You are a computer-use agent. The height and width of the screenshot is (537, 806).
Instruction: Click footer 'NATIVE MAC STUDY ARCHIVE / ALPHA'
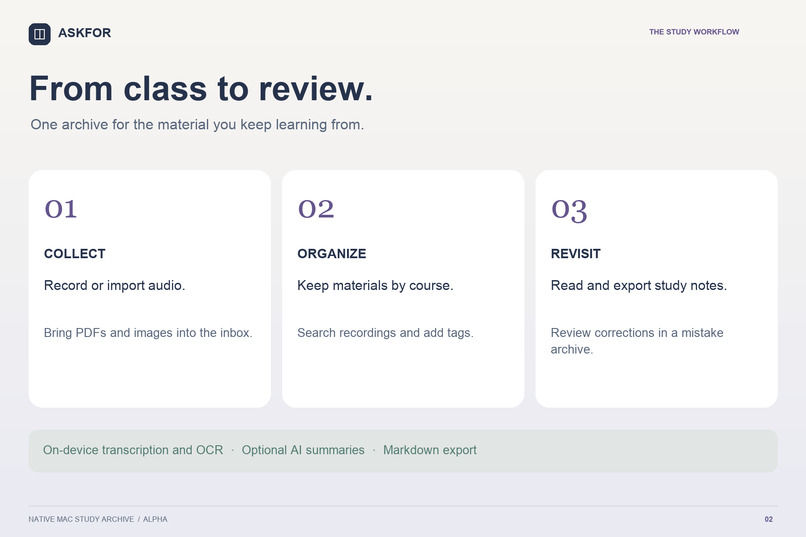(x=98, y=520)
